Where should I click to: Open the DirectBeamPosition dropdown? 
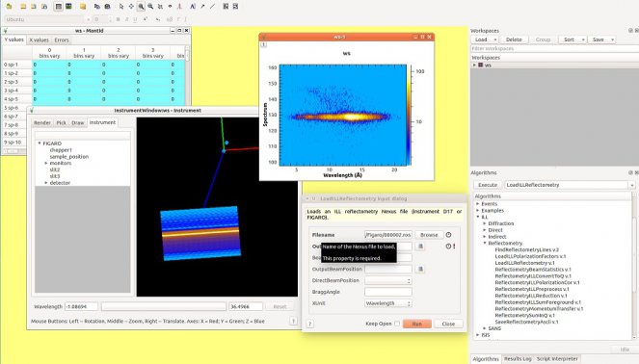tap(388, 280)
